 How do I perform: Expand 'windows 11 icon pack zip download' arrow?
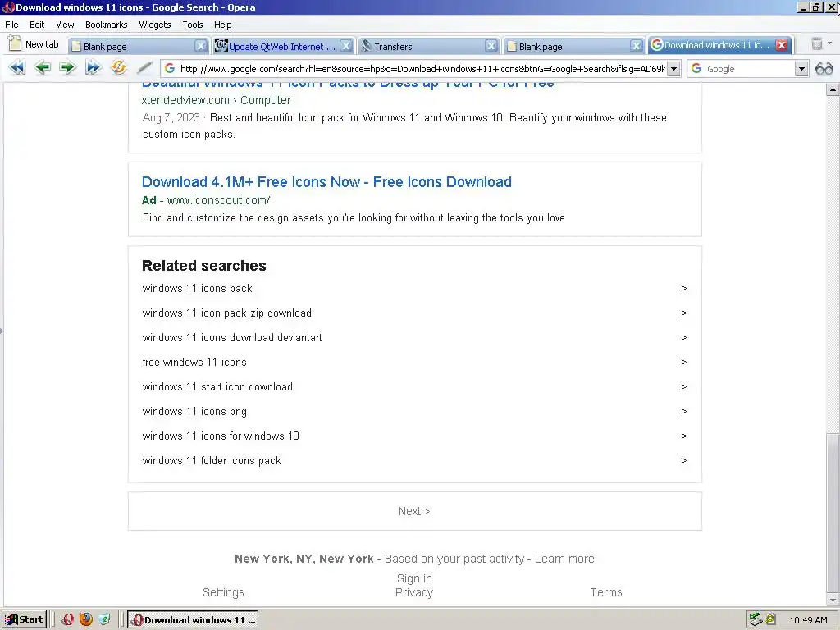pyautogui.click(x=683, y=313)
